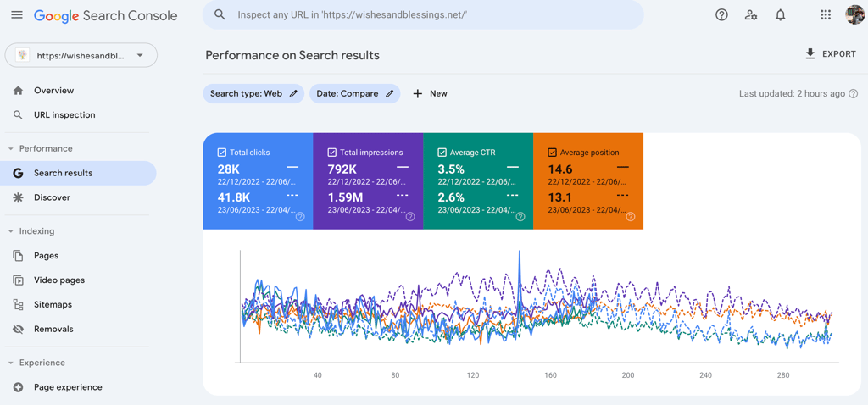The width and height of the screenshot is (868, 405).
Task: Collapse the Indexing section
Action: pyautogui.click(x=11, y=231)
